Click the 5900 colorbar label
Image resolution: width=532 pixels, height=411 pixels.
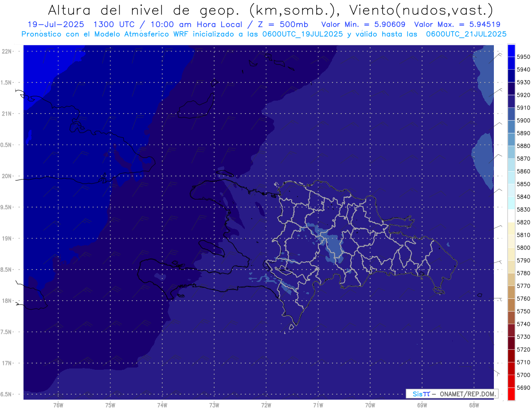coord(523,120)
